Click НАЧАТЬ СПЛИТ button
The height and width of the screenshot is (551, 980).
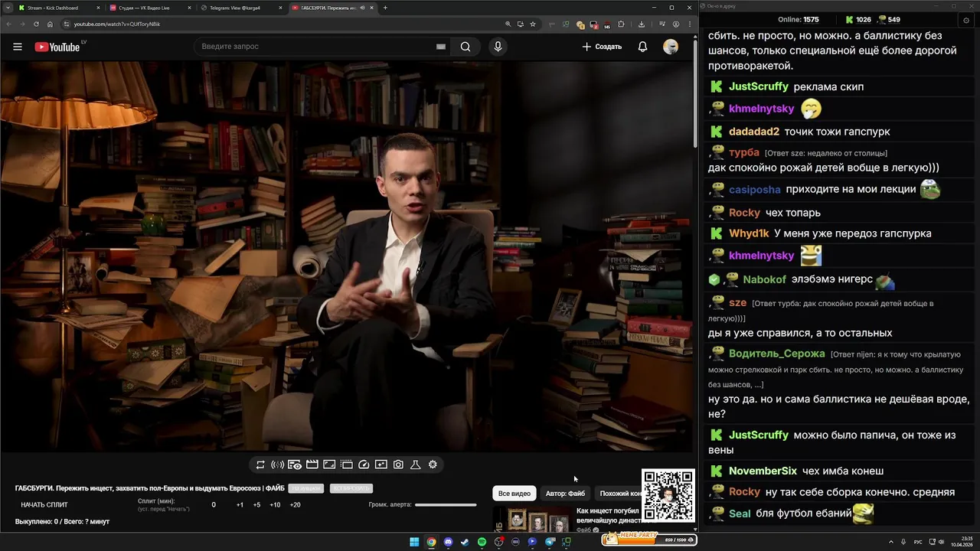point(44,505)
